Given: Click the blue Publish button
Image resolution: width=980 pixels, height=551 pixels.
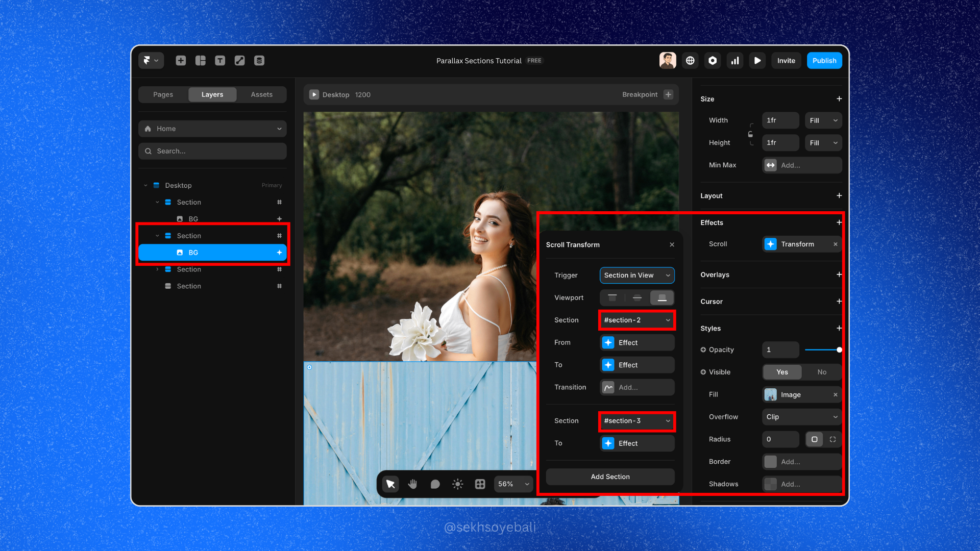Looking at the screenshot, I should click(824, 61).
